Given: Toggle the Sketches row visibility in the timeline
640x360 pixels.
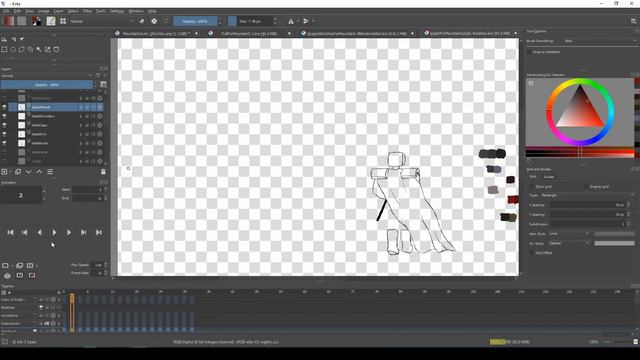Looking at the screenshot, I should coord(41,307).
